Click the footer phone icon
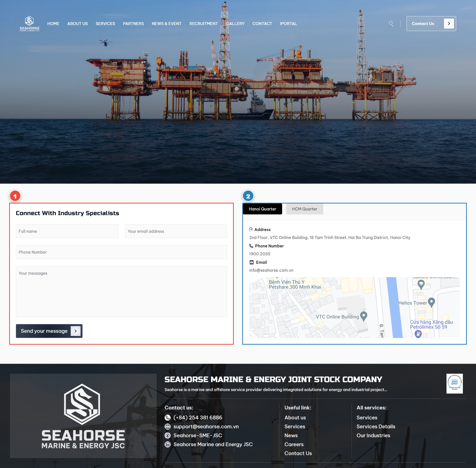 click(168, 418)
